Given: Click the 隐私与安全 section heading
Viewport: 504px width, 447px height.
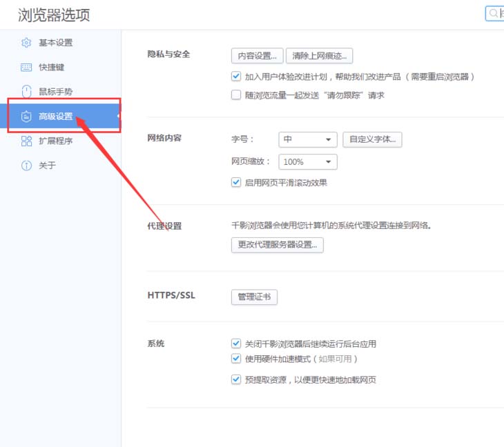Looking at the screenshot, I should coord(168,54).
